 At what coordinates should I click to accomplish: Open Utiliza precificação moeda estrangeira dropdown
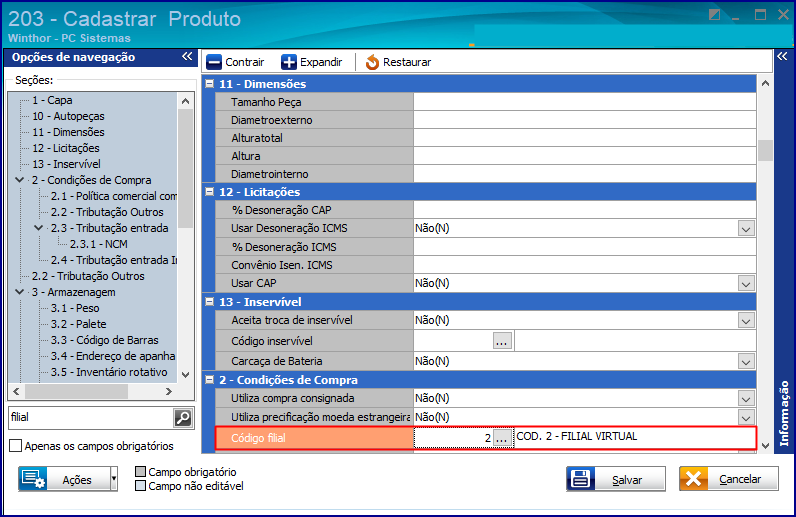[x=746, y=417]
